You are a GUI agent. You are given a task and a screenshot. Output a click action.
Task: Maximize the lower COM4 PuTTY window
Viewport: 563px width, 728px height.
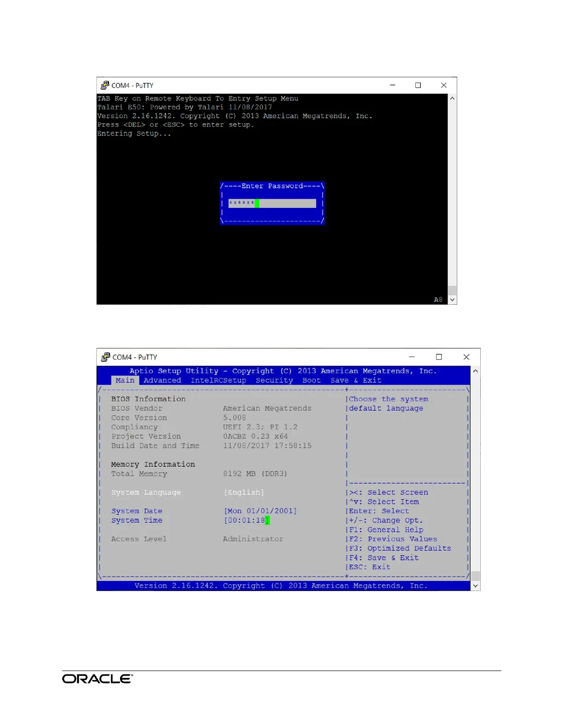pos(439,357)
